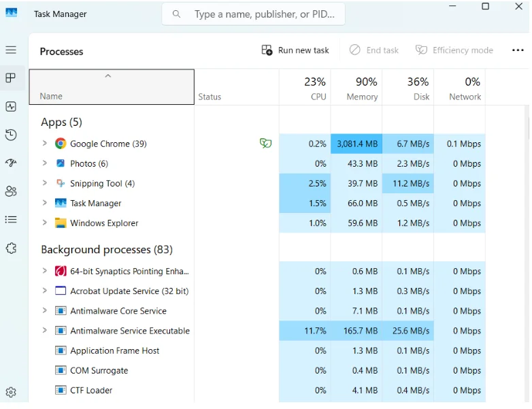Open the Performance sidebar icon
The image size is (532, 409).
[x=11, y=107]
